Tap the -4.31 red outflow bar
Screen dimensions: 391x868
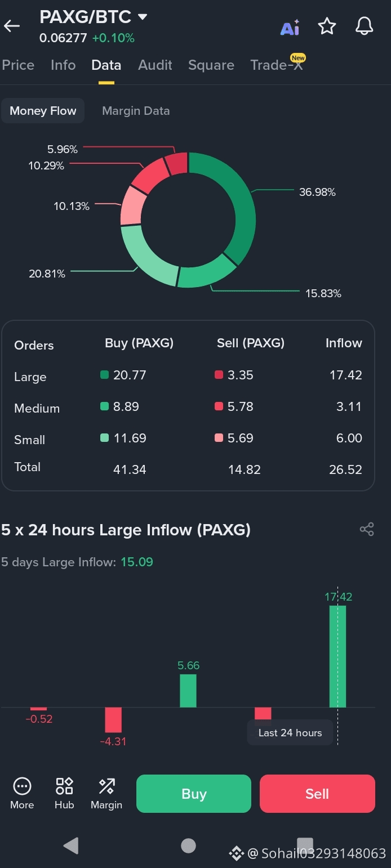coord(113,720)
